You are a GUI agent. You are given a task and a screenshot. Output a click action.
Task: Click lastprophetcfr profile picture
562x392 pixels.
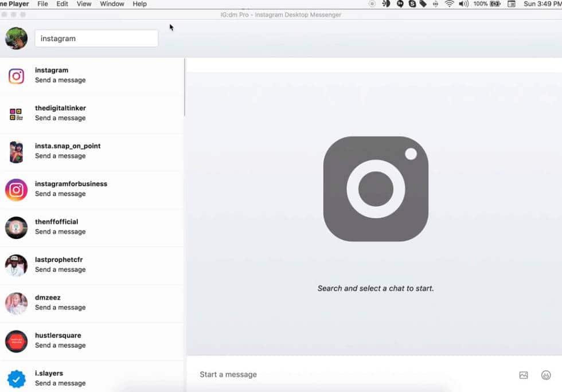pyautogui.click(x=16, y=265)
